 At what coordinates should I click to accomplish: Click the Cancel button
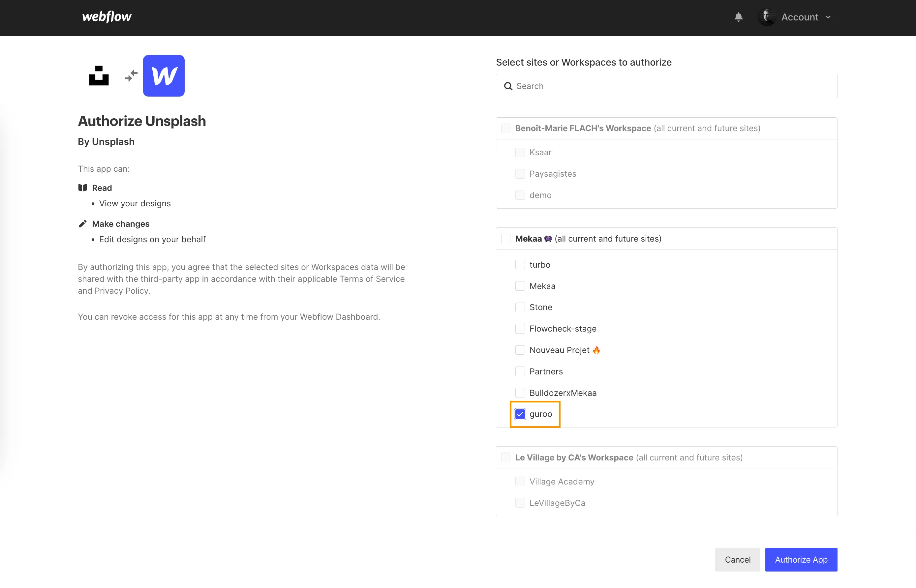pos(738,559)
